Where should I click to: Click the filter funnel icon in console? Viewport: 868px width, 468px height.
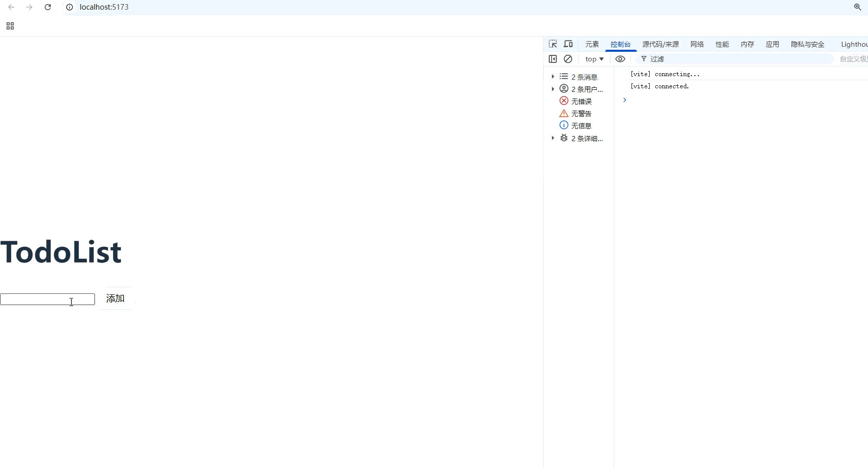pos(644,59)
